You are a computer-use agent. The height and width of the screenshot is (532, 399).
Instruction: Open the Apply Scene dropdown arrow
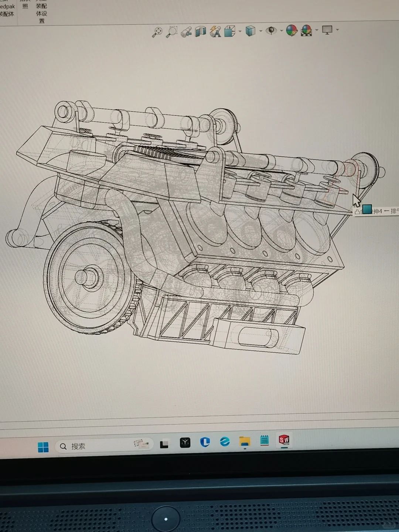[x=317, y=30]
